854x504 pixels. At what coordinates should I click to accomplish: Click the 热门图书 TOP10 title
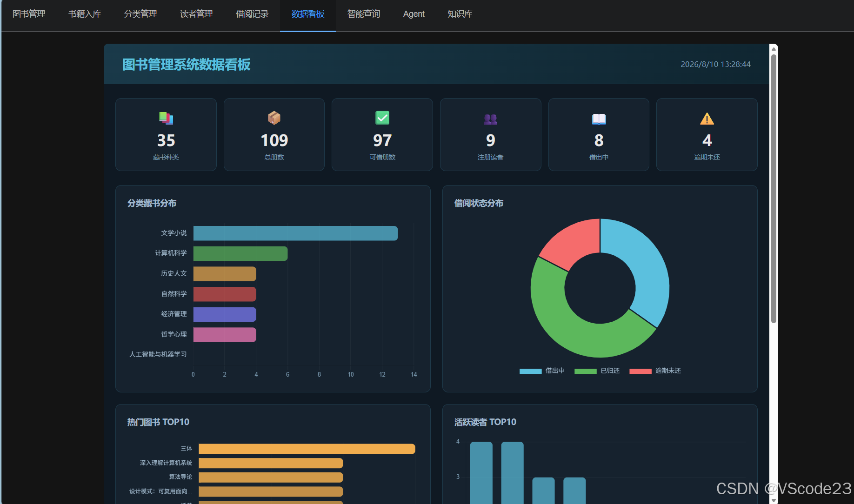pos(158,422)
